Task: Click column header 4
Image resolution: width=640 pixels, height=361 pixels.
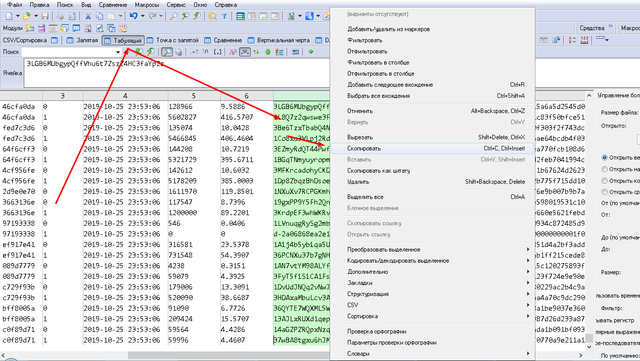Action: coord(125,96)
